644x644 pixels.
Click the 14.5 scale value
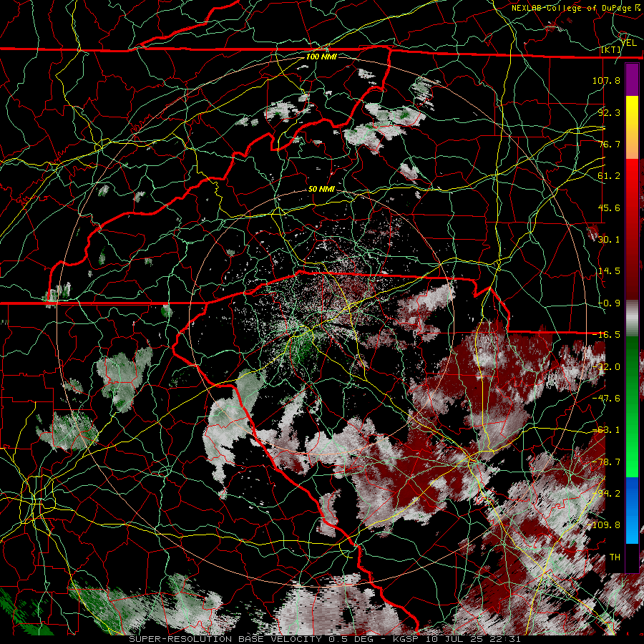click(x=609, y=271)
